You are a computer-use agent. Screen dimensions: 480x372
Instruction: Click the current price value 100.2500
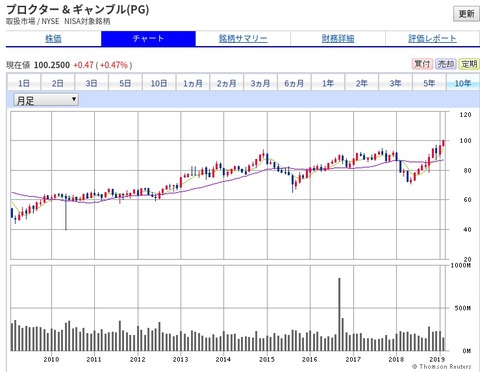(x=52, y=65)
